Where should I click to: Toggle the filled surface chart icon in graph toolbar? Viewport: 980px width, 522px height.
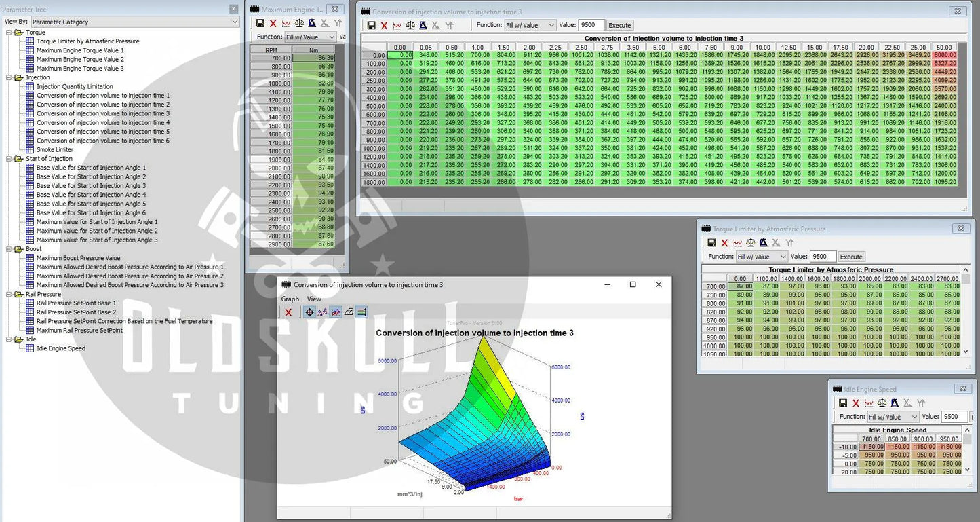pos(336,312)
